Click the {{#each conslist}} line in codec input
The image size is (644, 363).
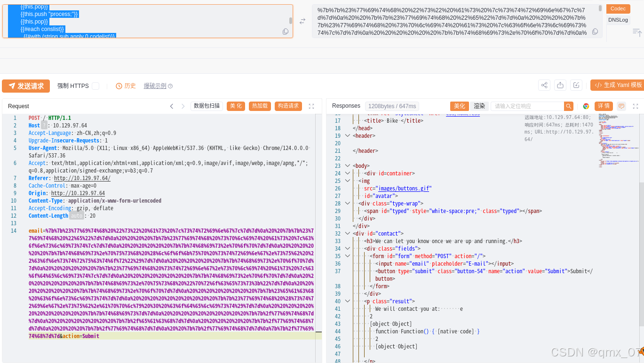(x=42, y=29)
